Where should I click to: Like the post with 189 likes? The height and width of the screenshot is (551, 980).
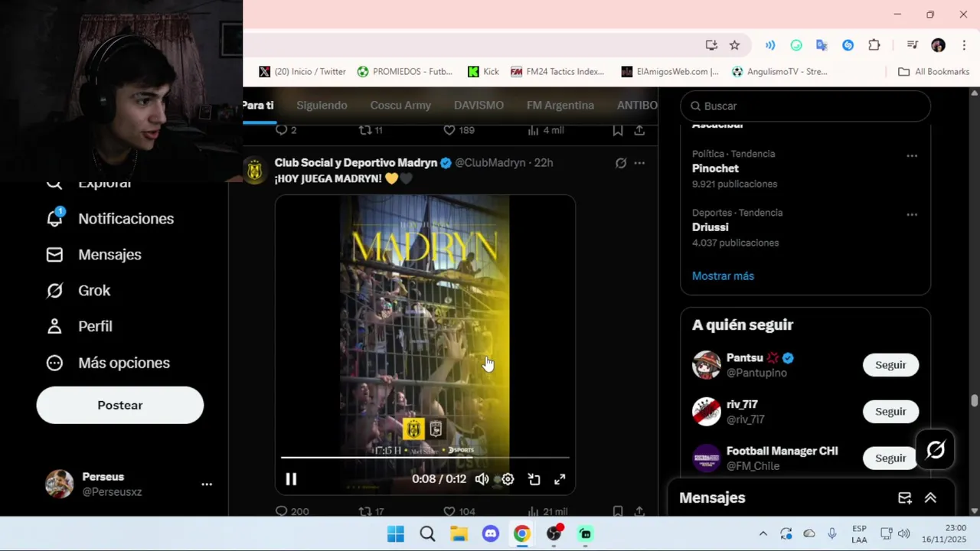pyautogui.click(x=459, y=130)
